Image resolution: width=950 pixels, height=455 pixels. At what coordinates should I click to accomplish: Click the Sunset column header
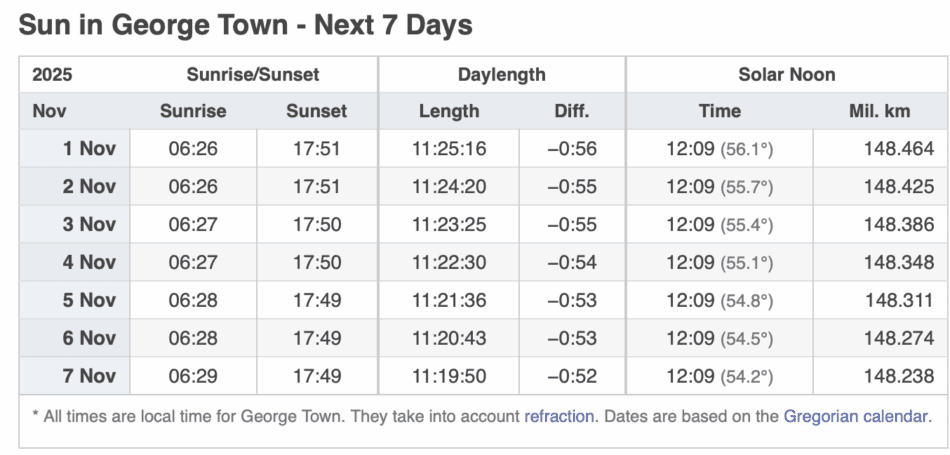317,111
